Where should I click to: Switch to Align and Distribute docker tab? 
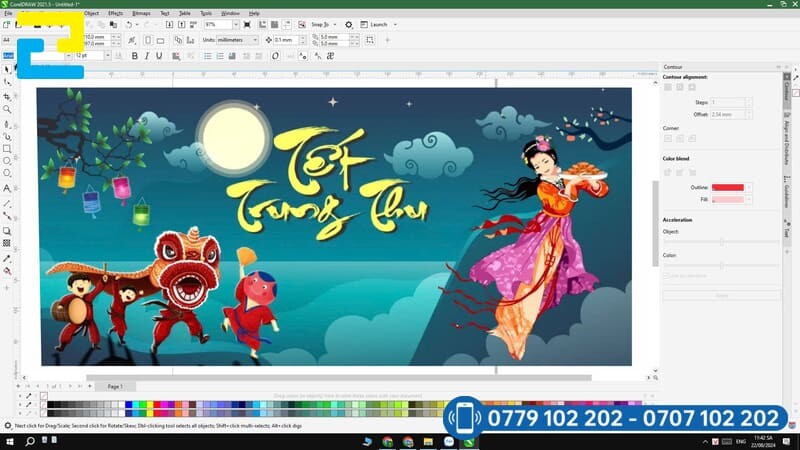pos(787,139)
